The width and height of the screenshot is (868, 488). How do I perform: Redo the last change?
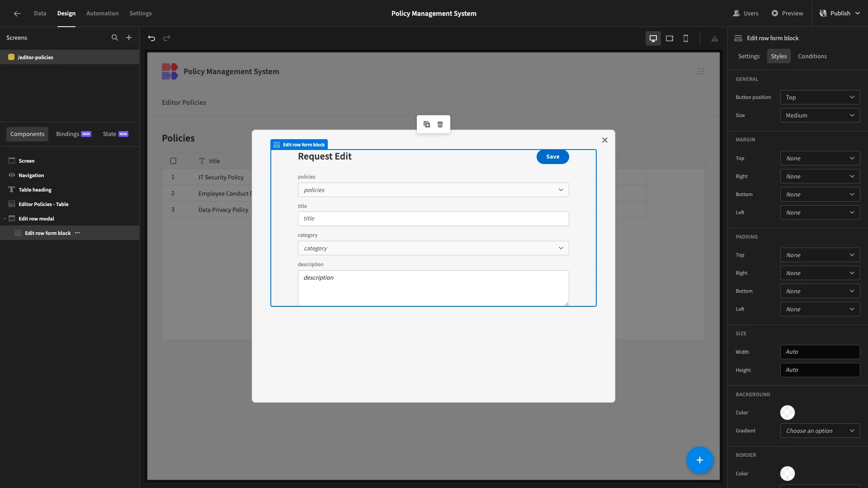pos(167,38)
